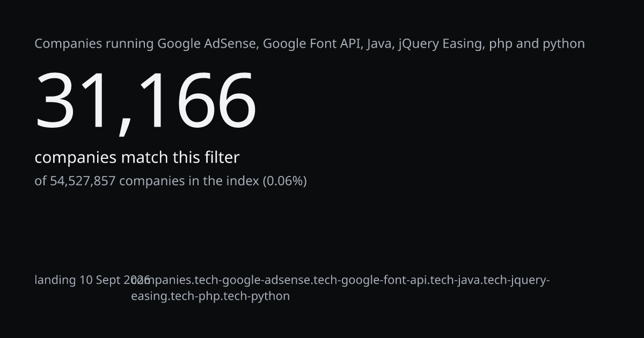
Task: Click "companies in the index" text
Action: tap(189, 181)
